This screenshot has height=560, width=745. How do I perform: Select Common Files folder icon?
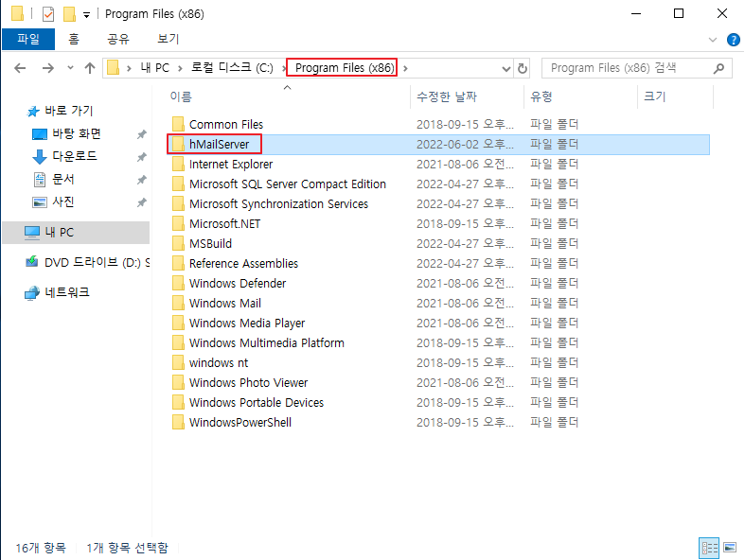click(x=178, y=125)
